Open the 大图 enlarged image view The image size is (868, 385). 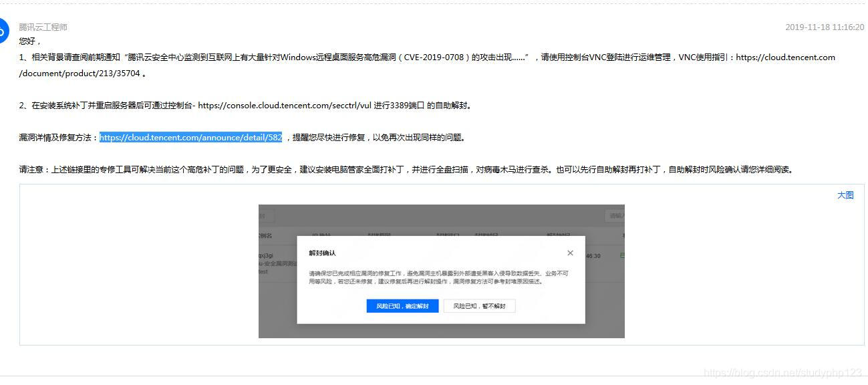[845, 194]
